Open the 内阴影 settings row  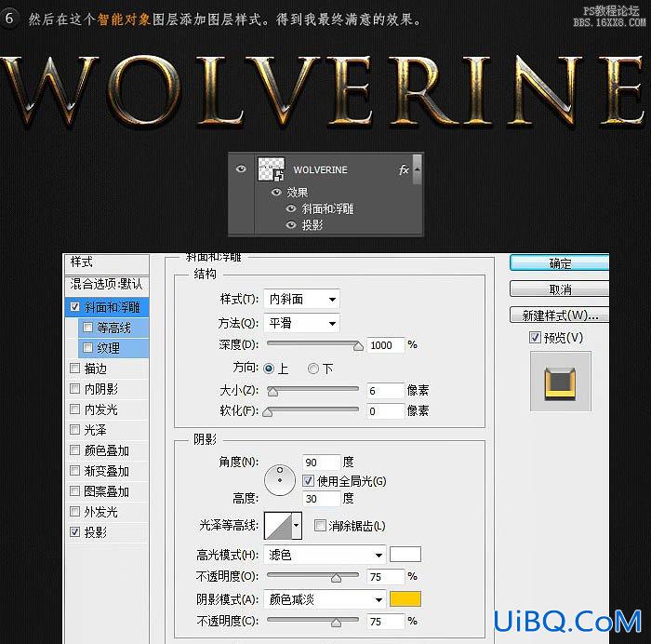(107, 389)
